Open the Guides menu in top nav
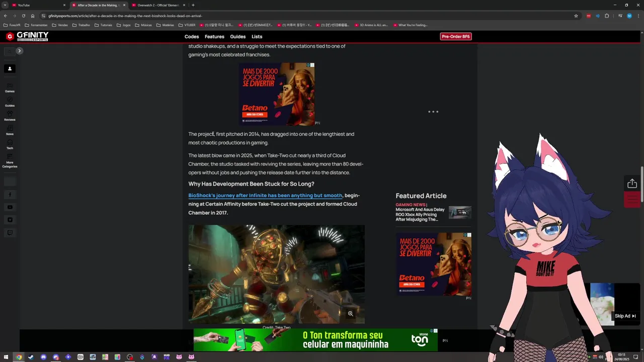The width and height of the screenshot is (644, 362). point(238,37)
